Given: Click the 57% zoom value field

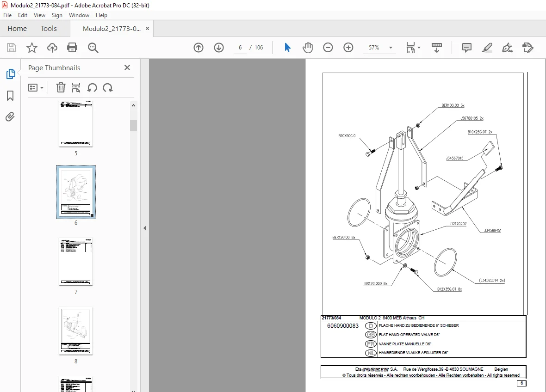Looking at the screenshot, I should pyautogui.click(x=374, y=48).
